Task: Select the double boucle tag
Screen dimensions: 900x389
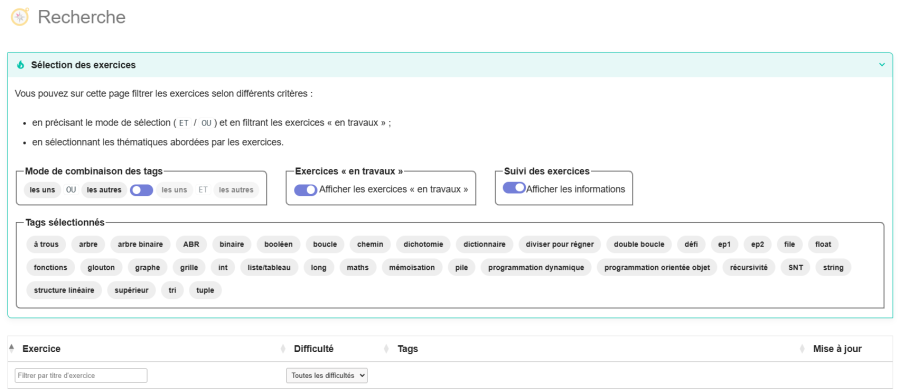Action: pyautogui.click(x=639, y=244)
